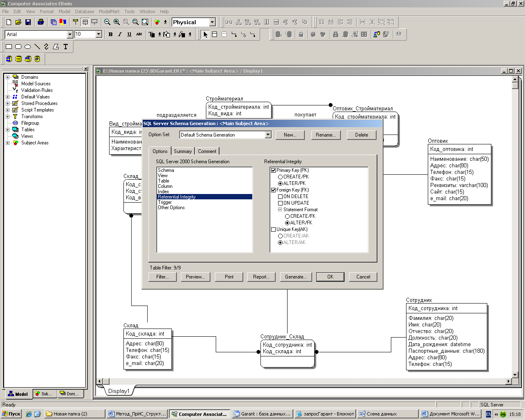Open the ModelMart menu
Screen dimensions: 525x420
pos(110,11)
